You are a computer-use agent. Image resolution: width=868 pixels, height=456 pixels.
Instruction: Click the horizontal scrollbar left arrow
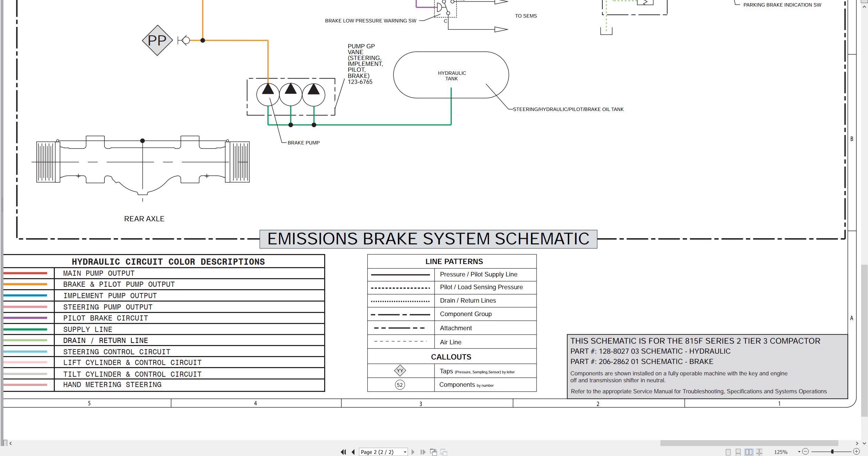tap(11, 443)
